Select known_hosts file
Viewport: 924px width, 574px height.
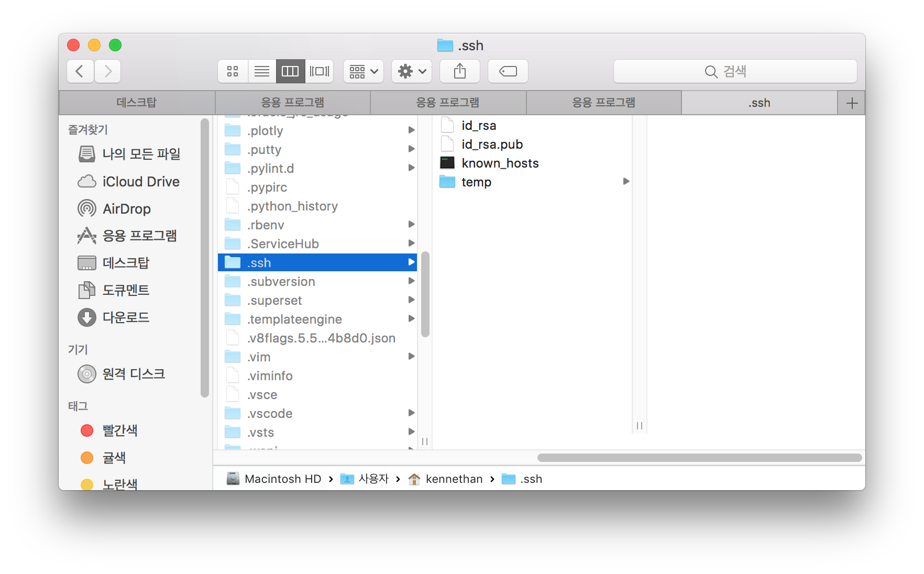[500, 163]
